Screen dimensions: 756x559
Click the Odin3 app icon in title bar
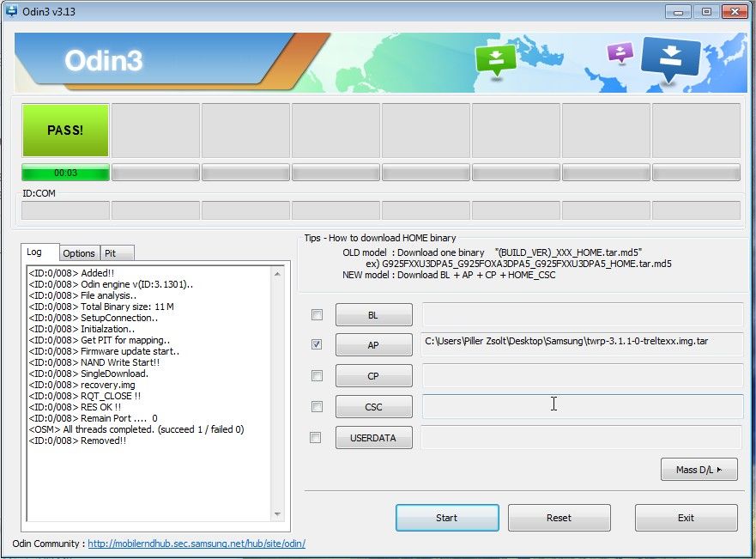click(x=10, y=11)
